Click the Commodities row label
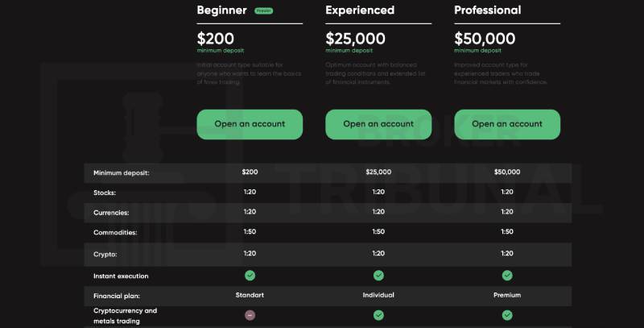 click(115, 233)
